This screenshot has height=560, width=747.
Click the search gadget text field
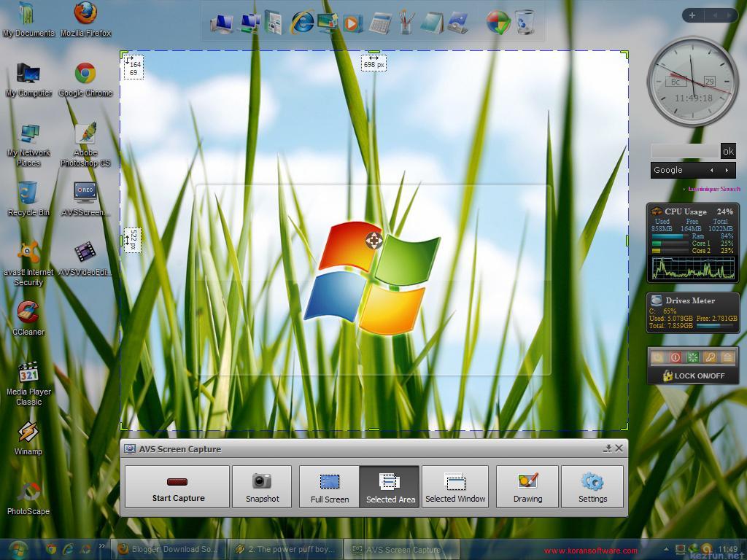click(685, 151)
